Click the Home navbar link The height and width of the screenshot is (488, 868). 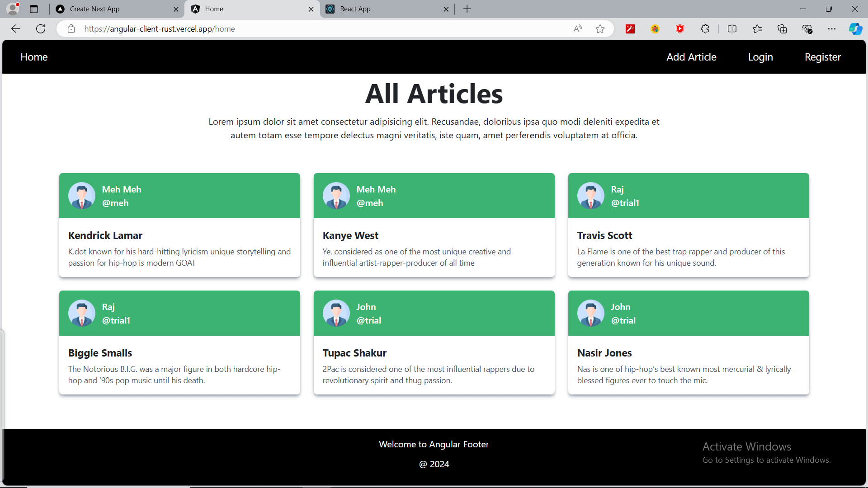pos(34,57)
